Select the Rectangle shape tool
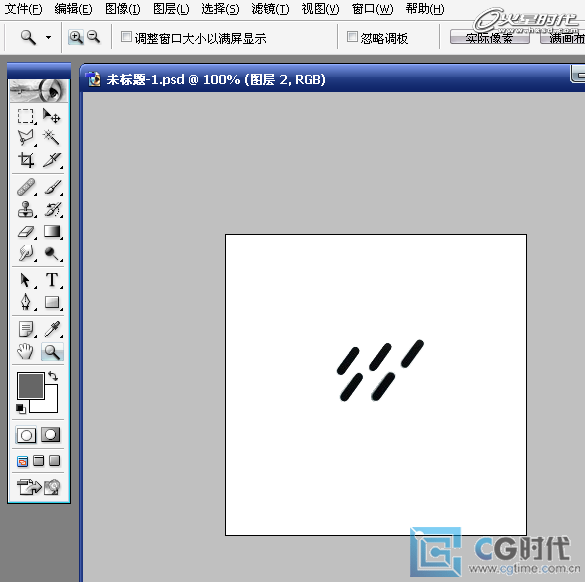 (x=51, y=302)
